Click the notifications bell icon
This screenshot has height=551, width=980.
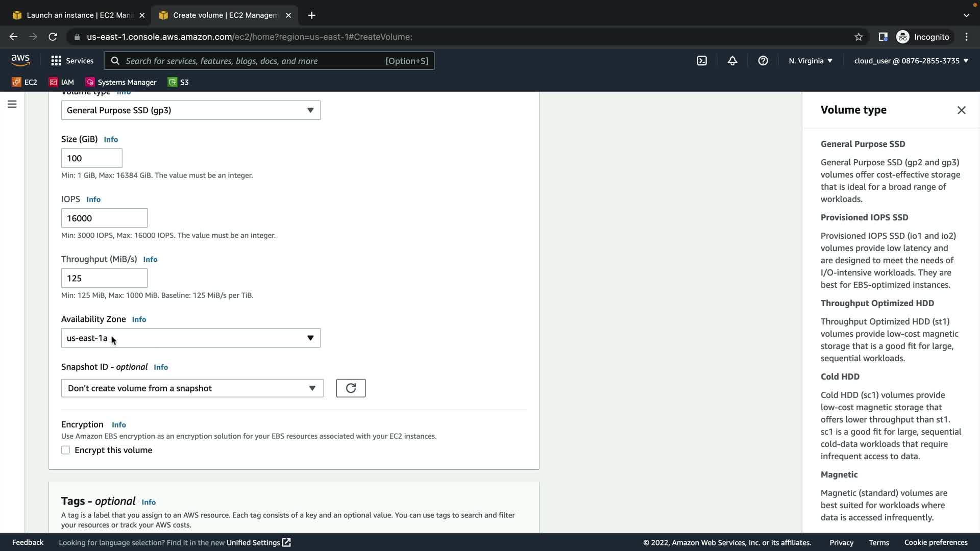[x=732, y=61]
